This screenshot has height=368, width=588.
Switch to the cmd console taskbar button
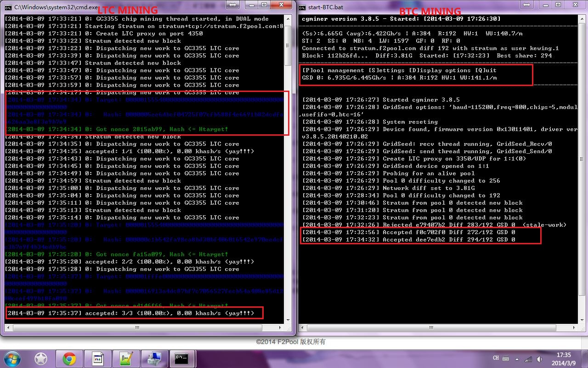(183, 359)
